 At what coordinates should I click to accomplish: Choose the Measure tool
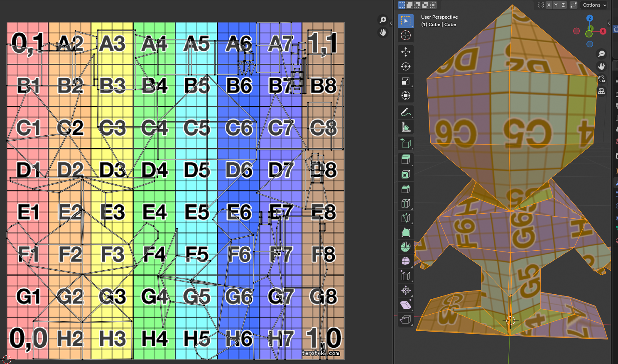tap(406, 127)
